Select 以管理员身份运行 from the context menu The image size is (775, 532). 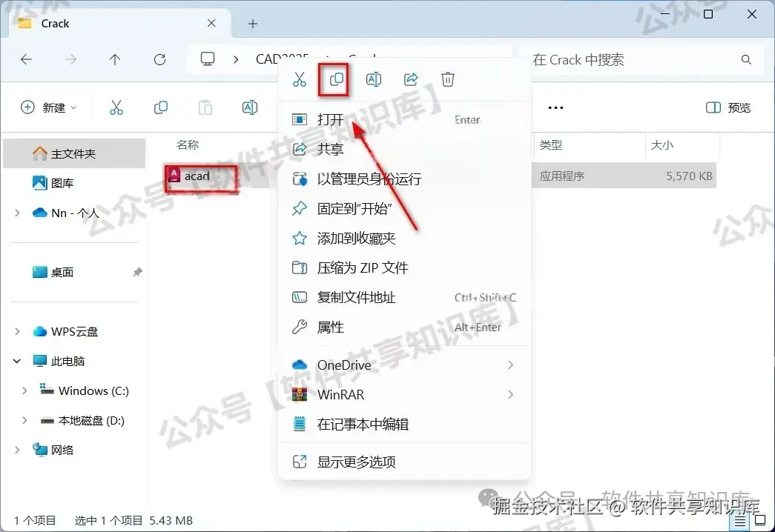pos(370,179)
